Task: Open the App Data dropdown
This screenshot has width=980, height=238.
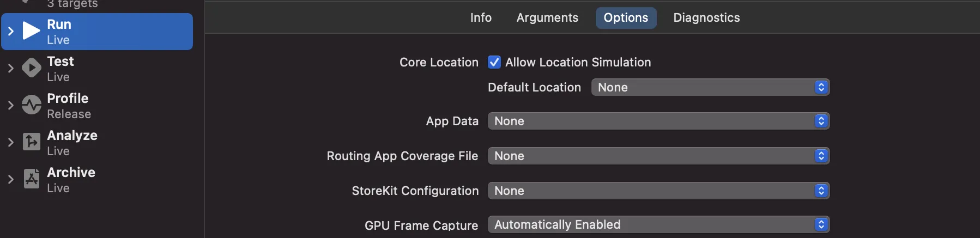Action: (x=658, y=121)
